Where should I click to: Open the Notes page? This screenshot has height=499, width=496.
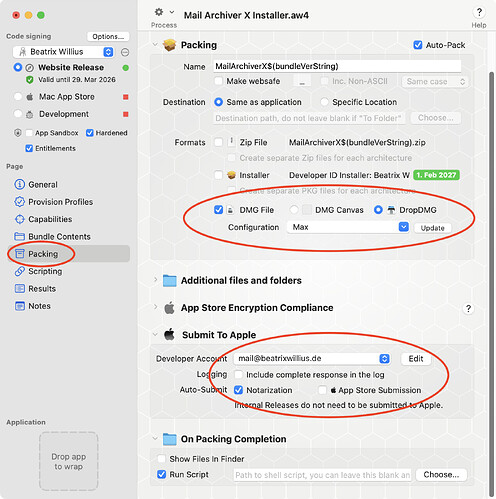point(32,306)
